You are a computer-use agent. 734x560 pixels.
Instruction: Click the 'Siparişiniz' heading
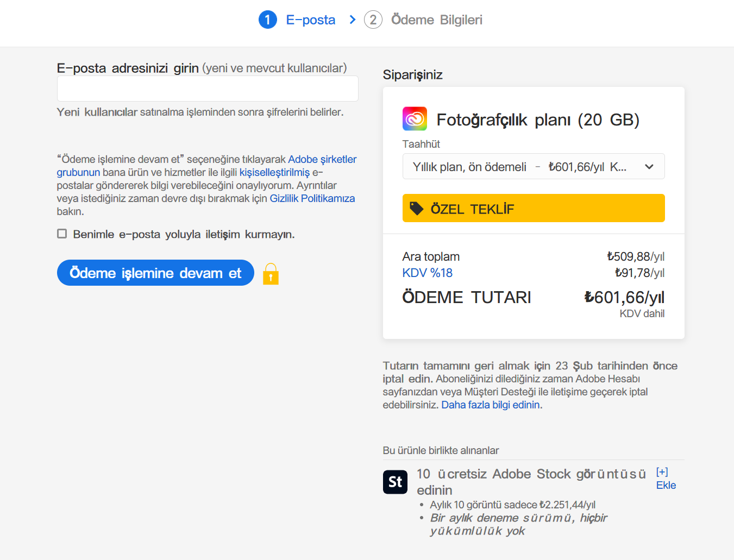tap(413, 74)
